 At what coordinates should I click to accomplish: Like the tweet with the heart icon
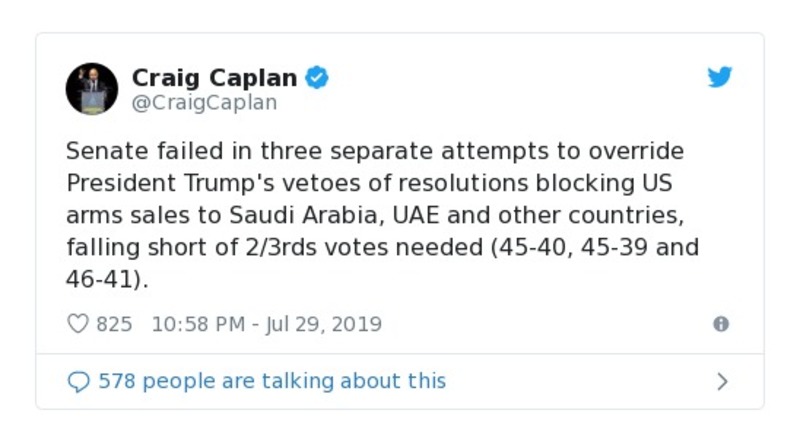pyautogui.click(x=78, y=324)
